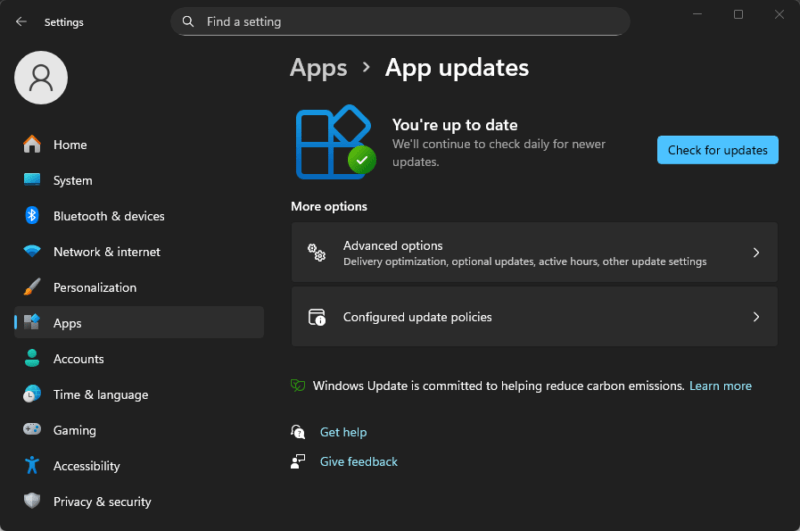Click the Gaming controller icon
Image resolution: width=800 pixels, height=531 pixels.
coord(32,429)
